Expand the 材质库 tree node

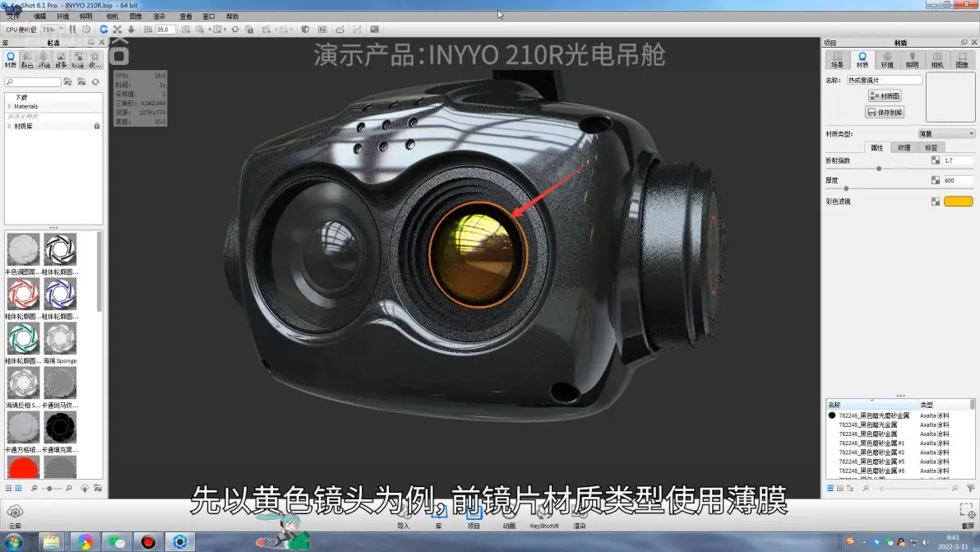click(x=9, y=127)
